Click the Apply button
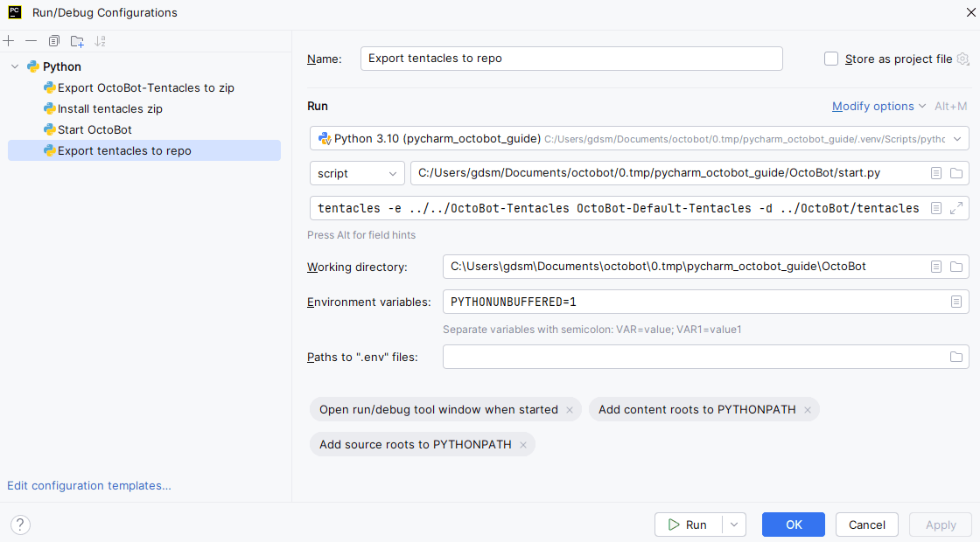980x542 pixels. [x=941, y=525]
